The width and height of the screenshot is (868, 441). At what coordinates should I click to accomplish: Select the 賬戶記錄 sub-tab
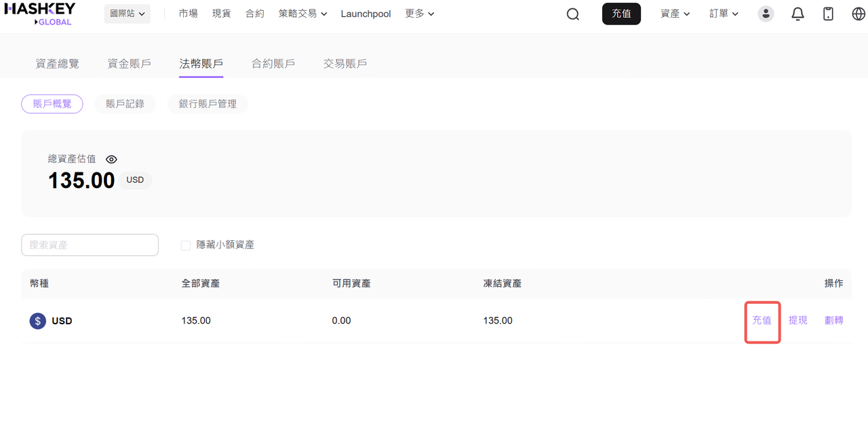[x=125, y=104]
